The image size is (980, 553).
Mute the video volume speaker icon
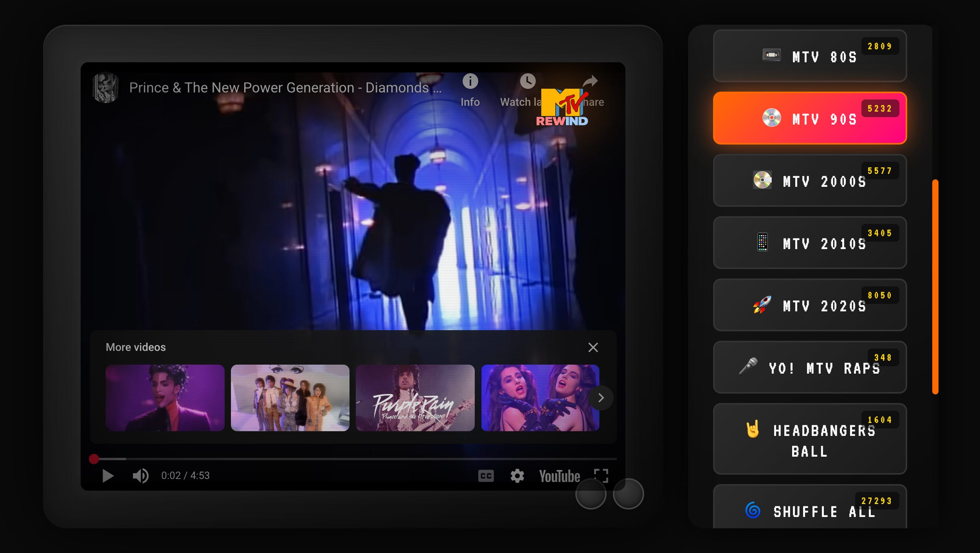141,476
